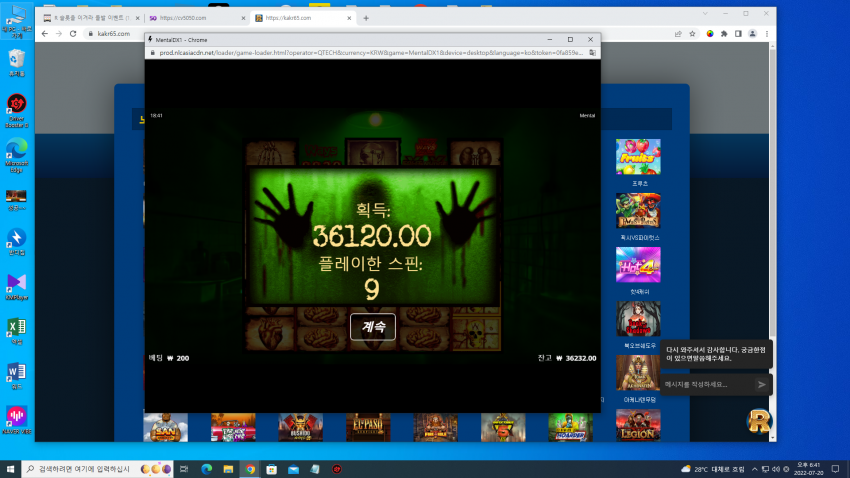Open Task View on taskbar
This screenshot has width=850, height=478.
(184, 469)
